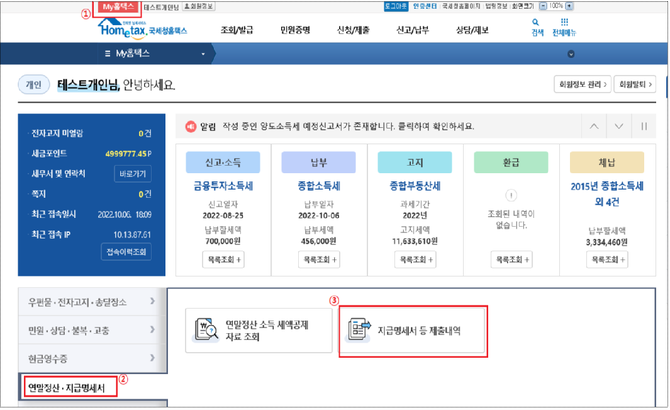Click the 알림 speaker icon
670x410 pixels.
pos(188,127)
